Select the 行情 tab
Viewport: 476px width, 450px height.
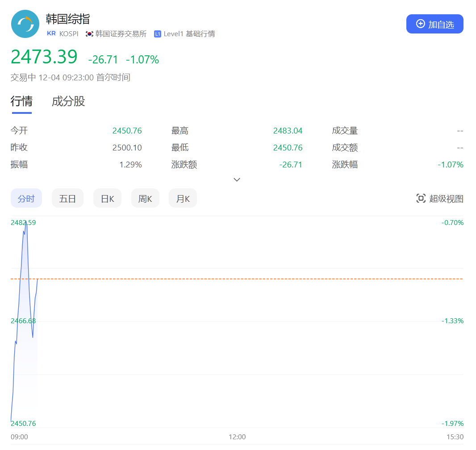click(x=21, y=102)
